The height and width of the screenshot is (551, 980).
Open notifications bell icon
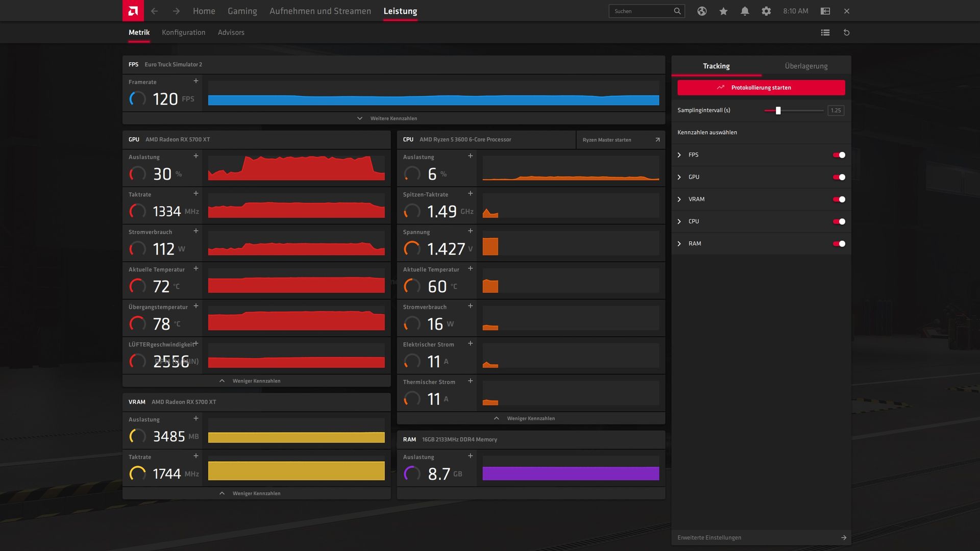point(745,11)
